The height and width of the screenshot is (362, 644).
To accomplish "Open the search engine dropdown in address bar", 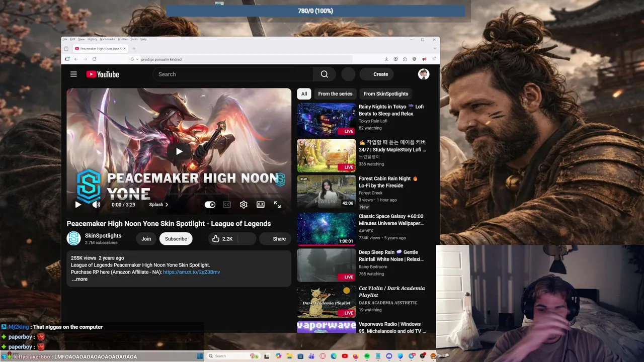I will point(134,59).
